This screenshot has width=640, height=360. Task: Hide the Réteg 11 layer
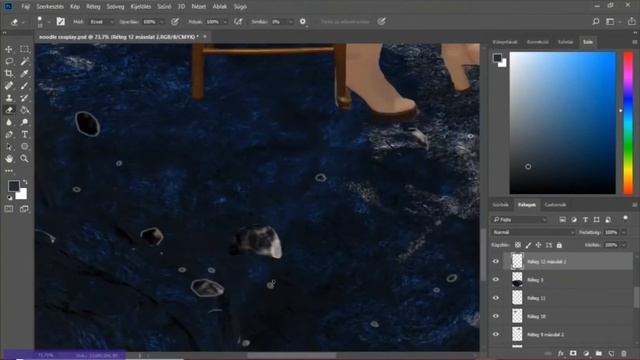point(496,298)
